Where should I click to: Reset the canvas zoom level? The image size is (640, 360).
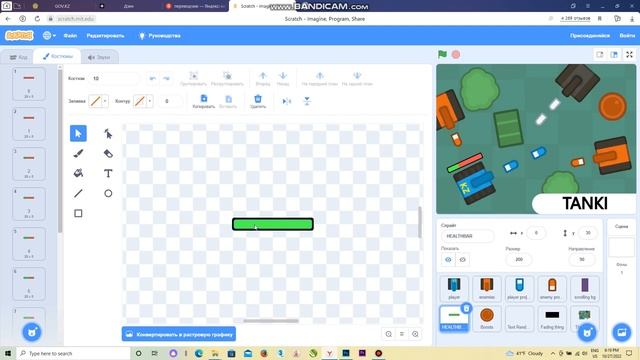(402, 334)
